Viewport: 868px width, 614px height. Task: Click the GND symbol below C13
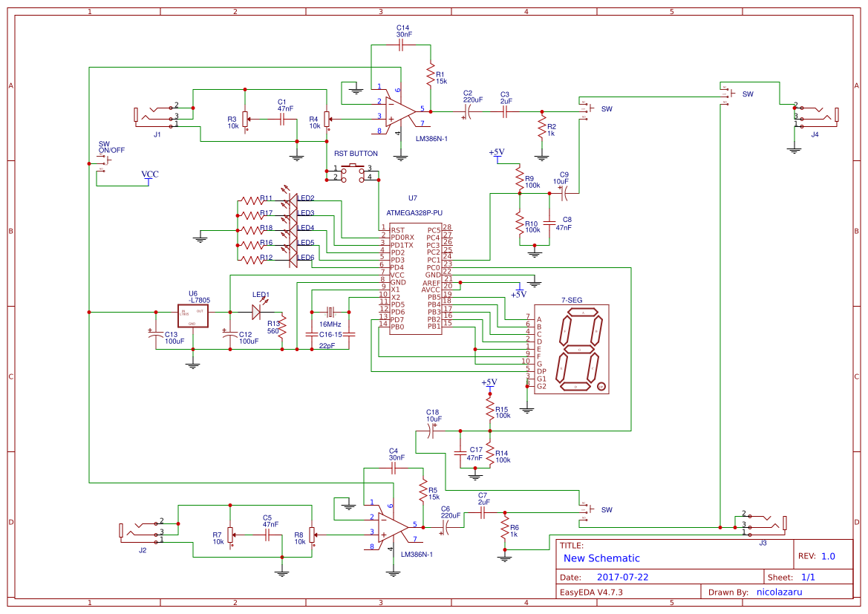(x=193, y=365)
